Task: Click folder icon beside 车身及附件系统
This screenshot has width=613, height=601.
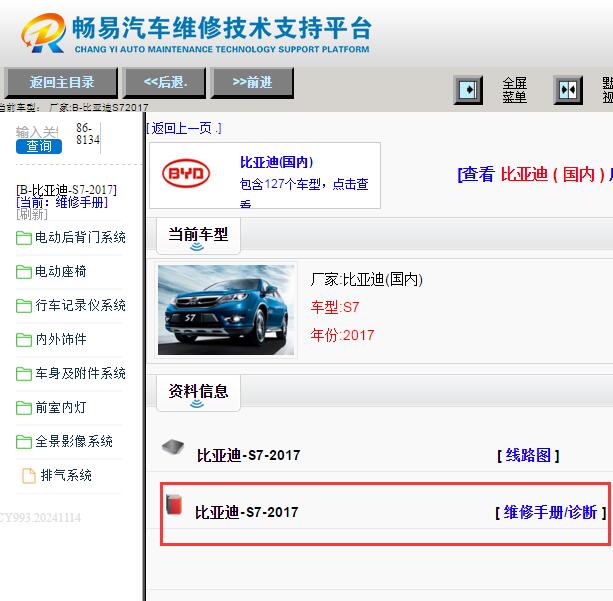Action: [x=23, y=374]
